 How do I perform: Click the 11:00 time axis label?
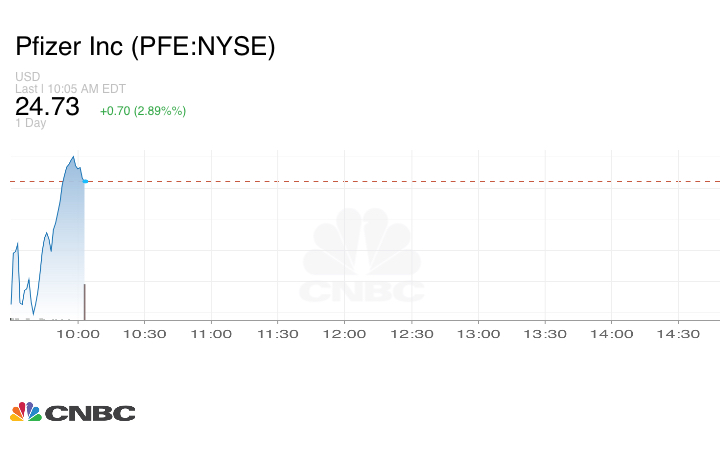pyautogui.click(x=212, y=334)
